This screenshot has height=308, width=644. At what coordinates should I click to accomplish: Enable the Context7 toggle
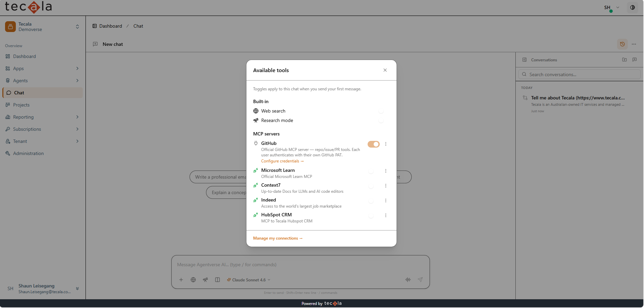[373, 186]
